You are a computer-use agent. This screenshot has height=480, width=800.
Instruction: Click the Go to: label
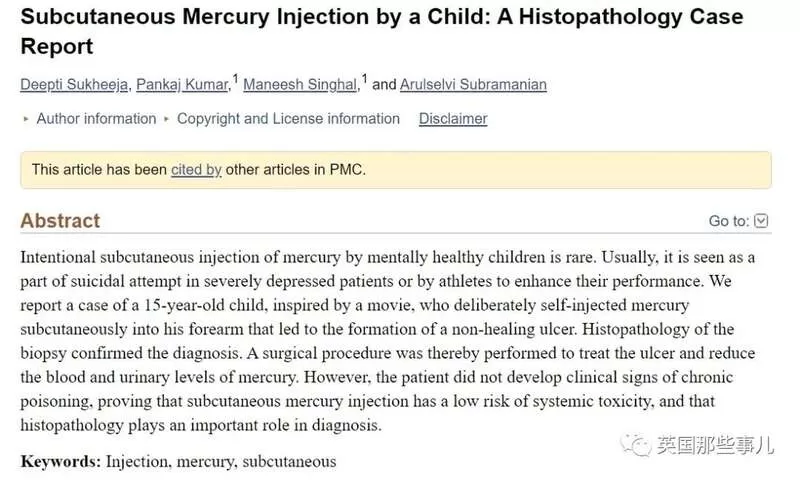click(x=729, y=221)
